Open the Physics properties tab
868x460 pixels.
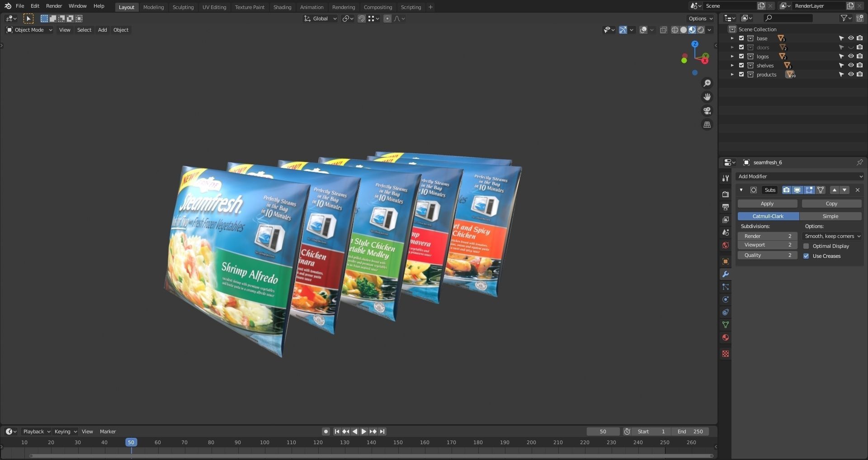tap(726, 299)
